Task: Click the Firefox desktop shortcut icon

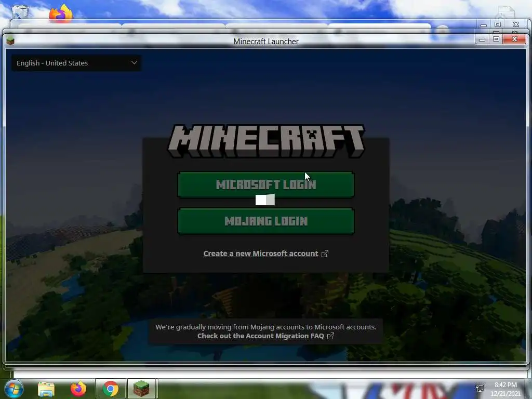Action: 61,13
